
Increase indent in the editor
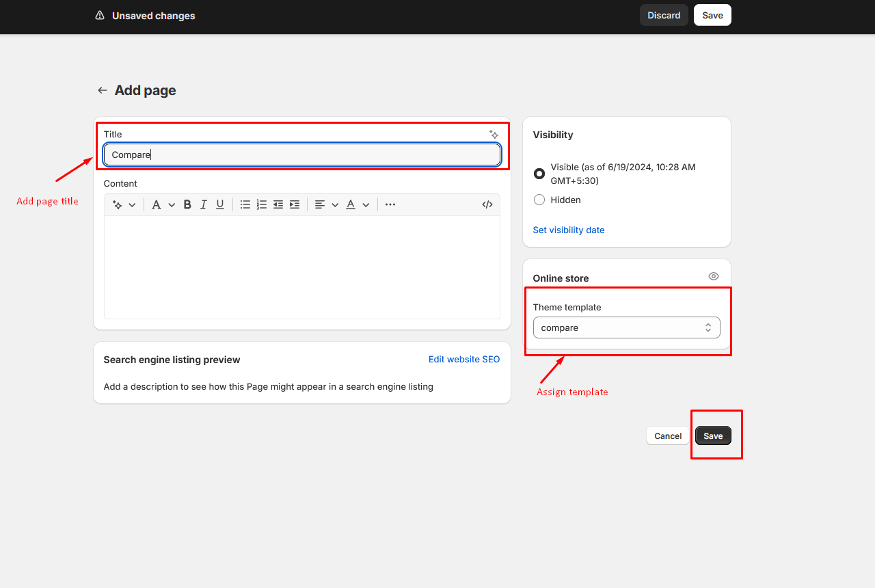pos(295,204)
